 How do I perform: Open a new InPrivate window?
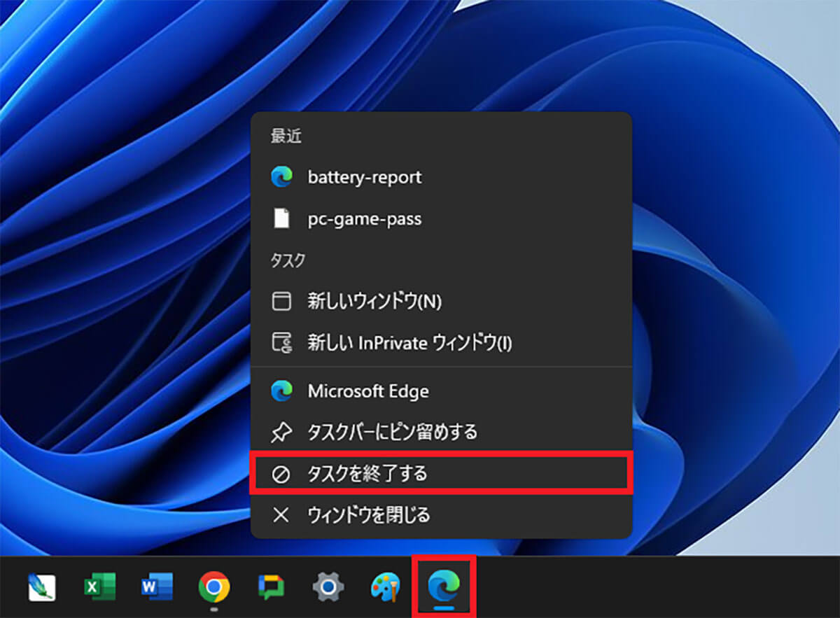tap(441, 343)
